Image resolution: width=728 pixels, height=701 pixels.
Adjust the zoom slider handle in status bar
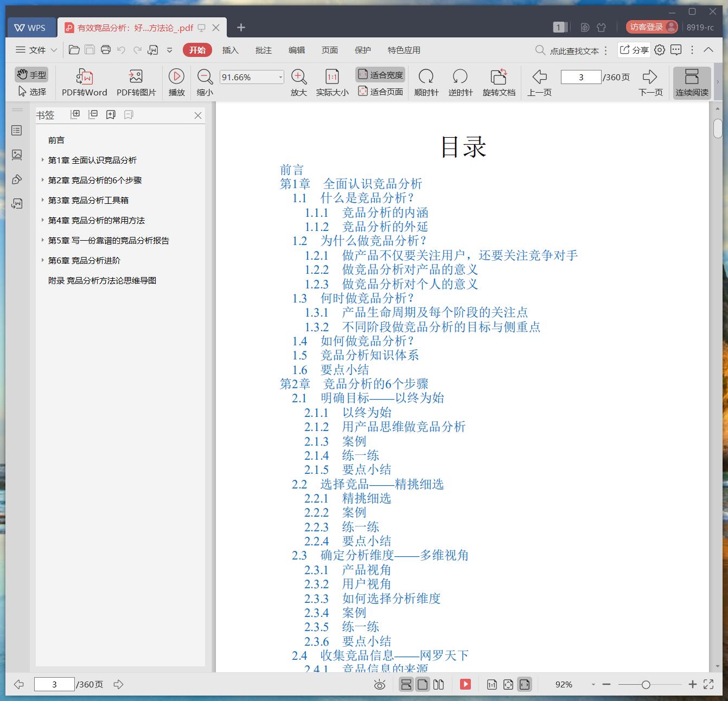point(646,685)
